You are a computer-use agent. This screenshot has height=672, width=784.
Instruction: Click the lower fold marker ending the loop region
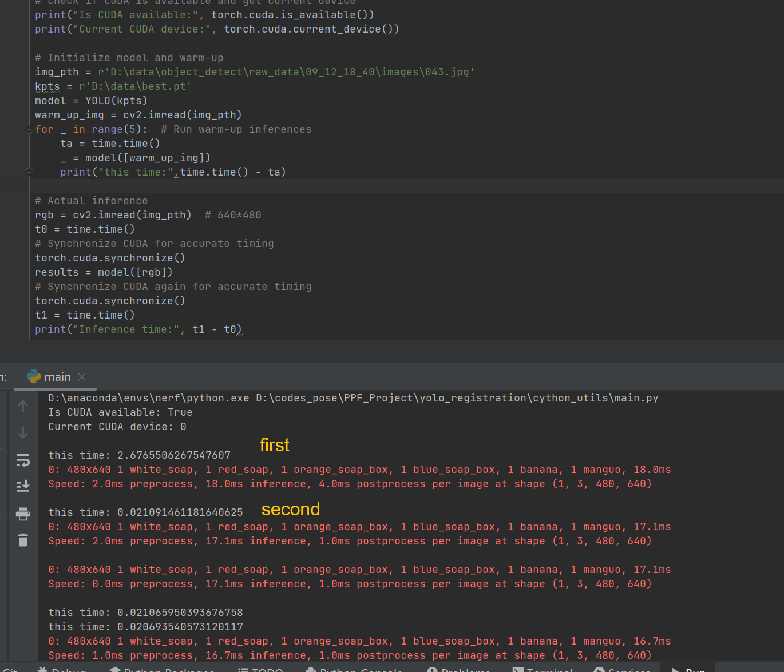point(29,172)
